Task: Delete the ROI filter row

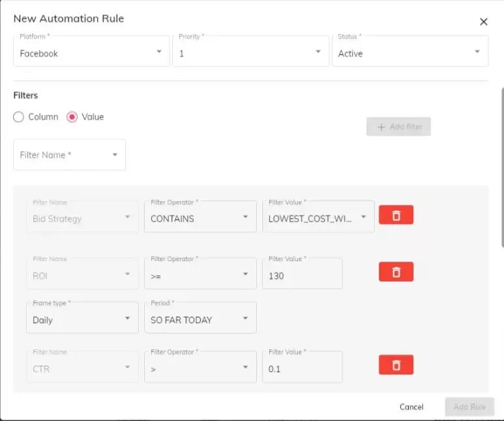Action: [396, 272]
